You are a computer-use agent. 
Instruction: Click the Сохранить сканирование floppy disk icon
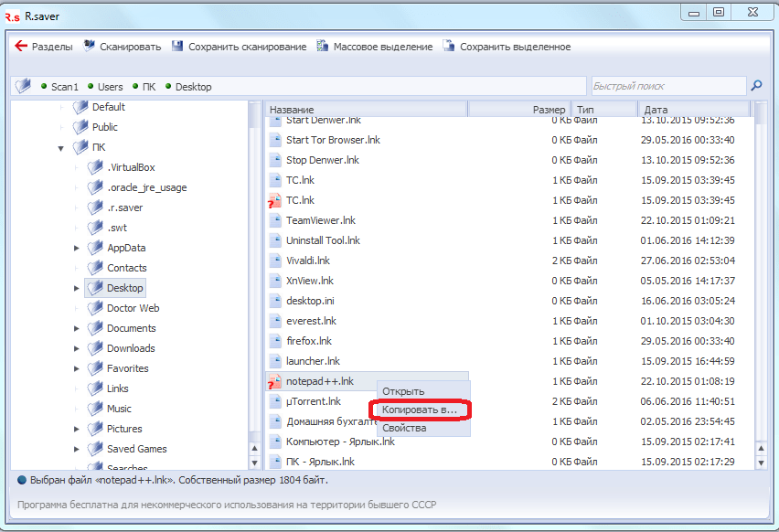[x=177, y=47]
